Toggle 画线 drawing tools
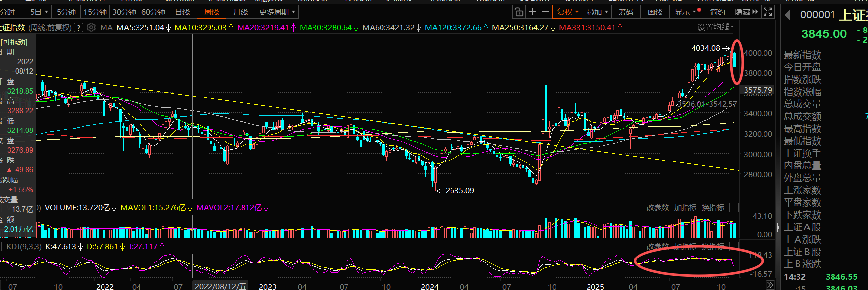The width and height of the screenshot is (868, 290). click(x=655, y=12)
